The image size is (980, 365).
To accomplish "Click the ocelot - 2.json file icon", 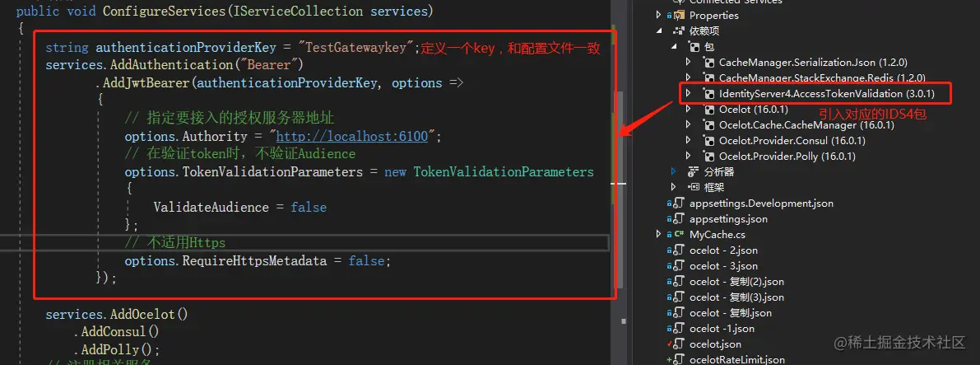I will [677, 250].
